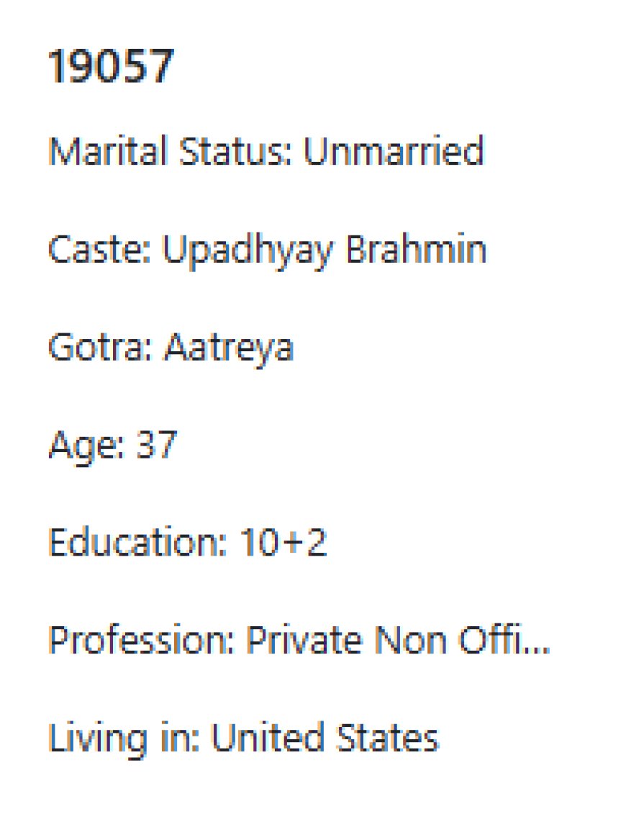Click the "Living in" field label
This screenshot has width=626, height=840.
pyautogui.click(x=123, y=739)
